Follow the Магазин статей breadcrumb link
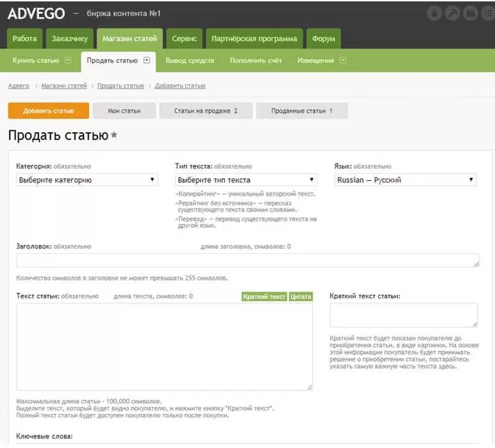This screenshot has width=495, height=448. click(64, 86)
